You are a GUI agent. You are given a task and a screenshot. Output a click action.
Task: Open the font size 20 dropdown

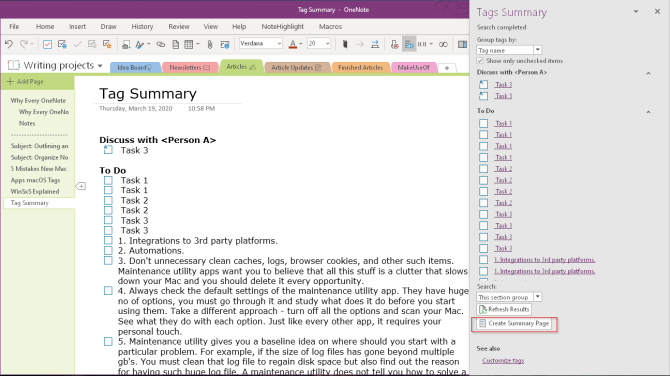328,44
